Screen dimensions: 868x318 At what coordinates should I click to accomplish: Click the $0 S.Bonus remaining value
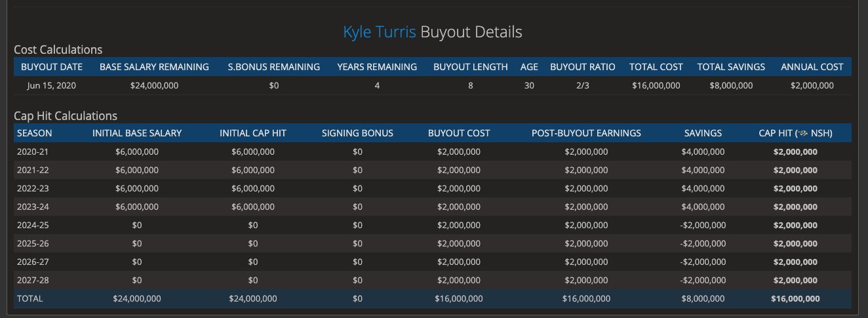pyautogui.click(x=274, y=86)
